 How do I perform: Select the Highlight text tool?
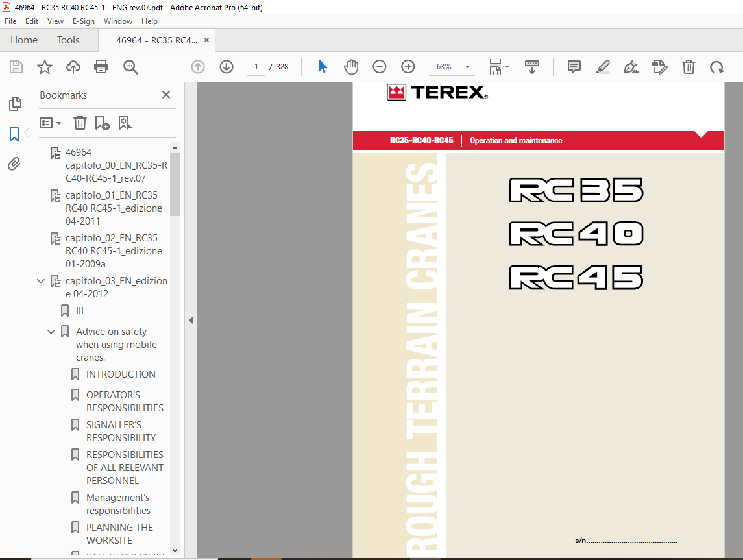603,67
